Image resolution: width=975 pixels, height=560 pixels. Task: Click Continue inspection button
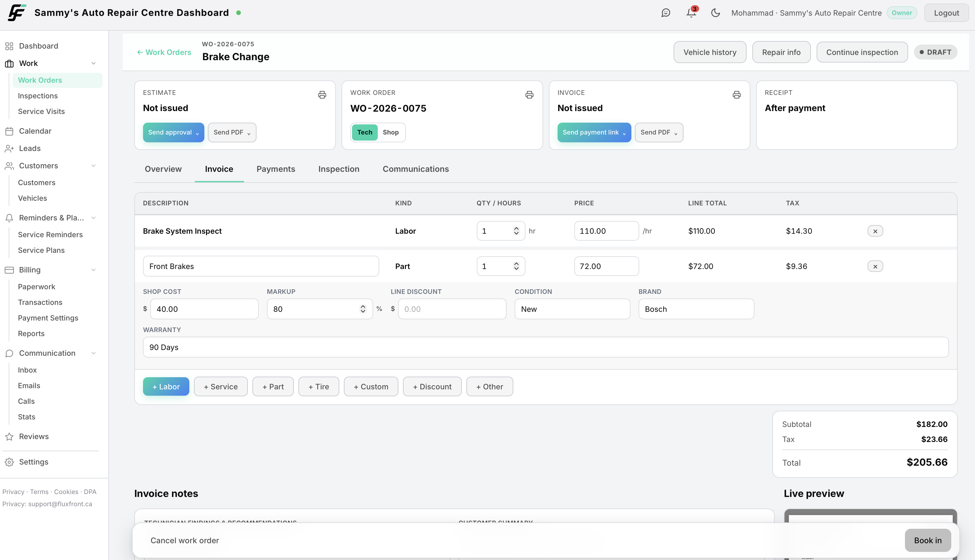coord(862,52)
